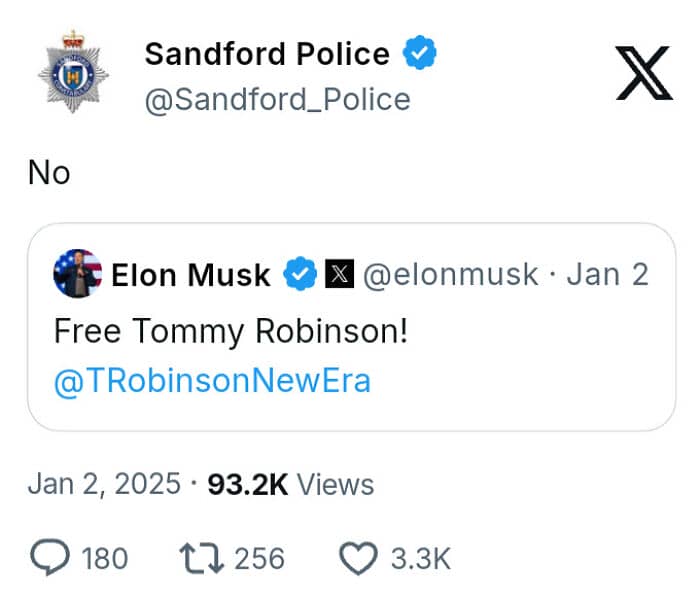Click the Jan 2, 2025 timestamp
This screenshot has width=700, height=597.
[104, 485]
